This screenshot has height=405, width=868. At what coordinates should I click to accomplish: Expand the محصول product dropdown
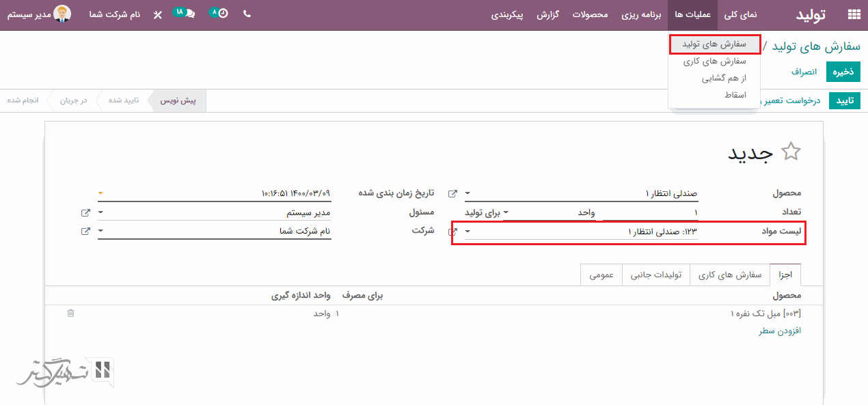coord(467,194)
